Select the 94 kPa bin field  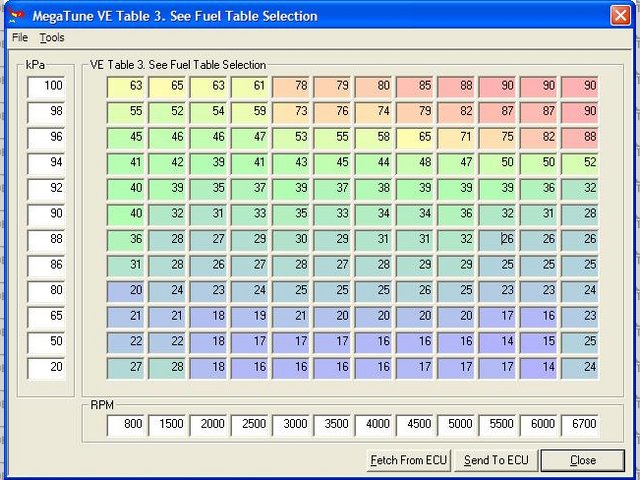tap(46, 163)
